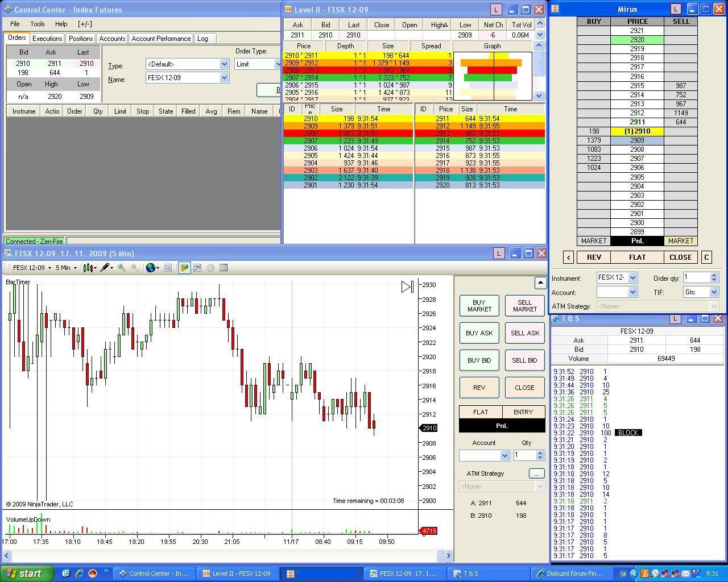Screen dimensions: 728x582
Task: Click the chart properties magnifier window icon
Action: (168, 268)
